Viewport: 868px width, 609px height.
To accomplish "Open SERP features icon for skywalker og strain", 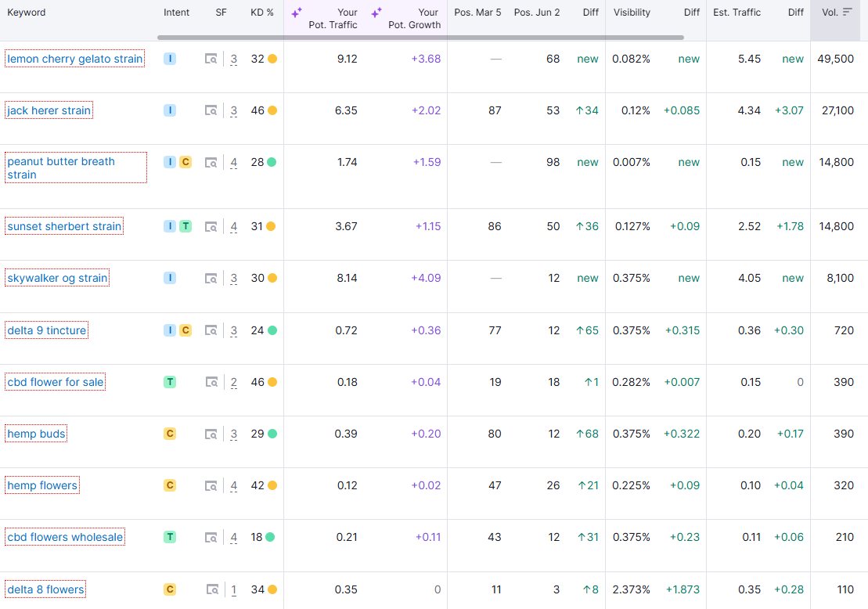I will click(211, 278).
